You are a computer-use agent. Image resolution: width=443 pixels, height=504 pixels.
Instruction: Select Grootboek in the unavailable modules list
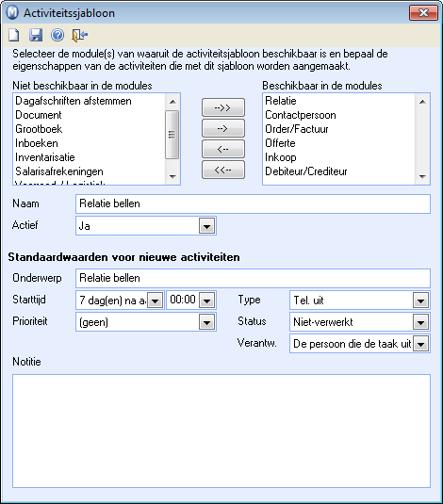pos(39,129)
